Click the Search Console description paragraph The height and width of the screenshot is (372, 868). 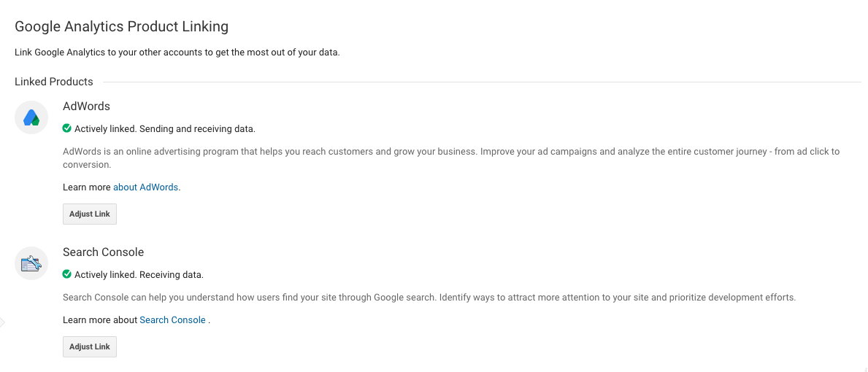(429, 298)
